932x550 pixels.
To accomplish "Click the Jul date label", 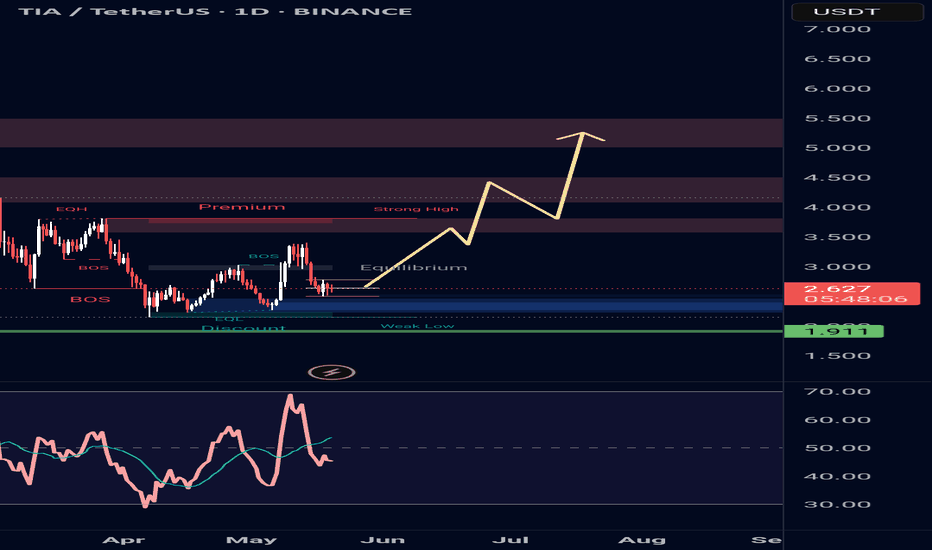I will coord(511,540).
